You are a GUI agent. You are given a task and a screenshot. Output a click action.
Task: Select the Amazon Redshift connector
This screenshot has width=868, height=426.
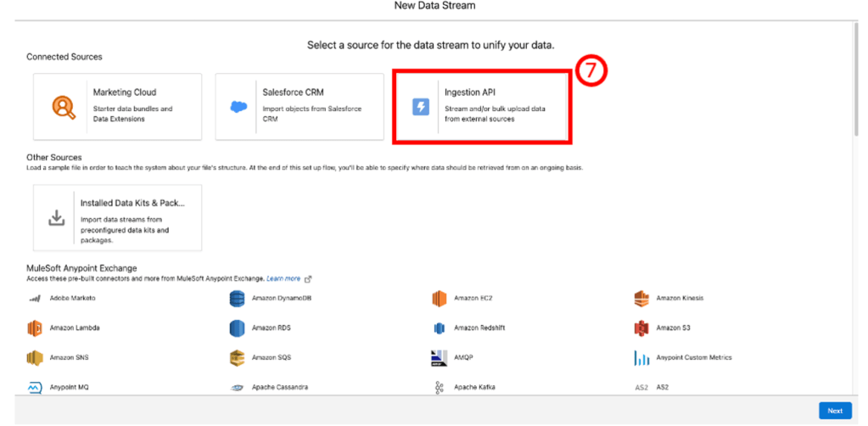[479, 328]
